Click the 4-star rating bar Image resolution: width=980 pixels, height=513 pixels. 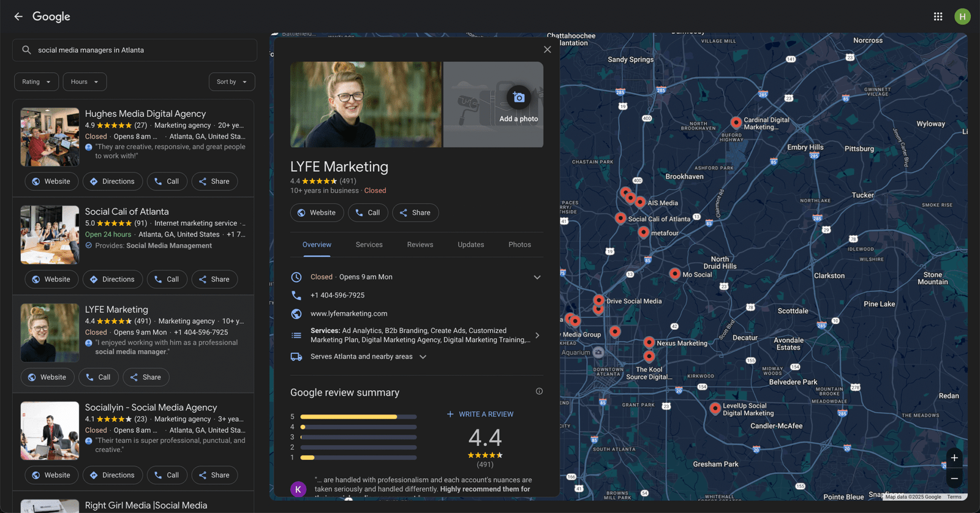click(358, 427)
